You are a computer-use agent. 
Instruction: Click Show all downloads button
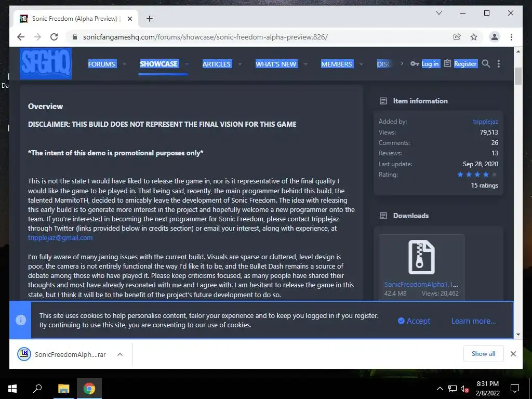484,354
